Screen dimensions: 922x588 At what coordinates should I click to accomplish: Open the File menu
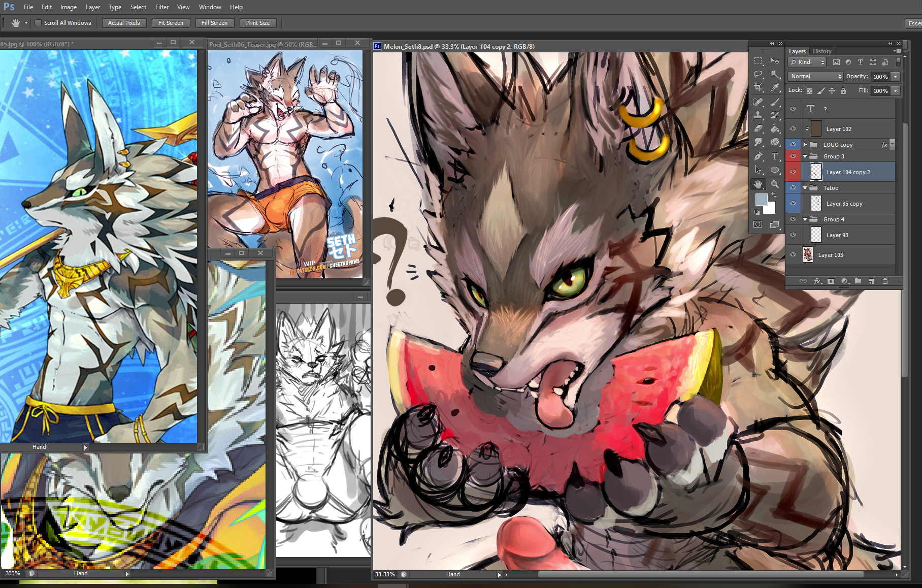pos(28,7)
